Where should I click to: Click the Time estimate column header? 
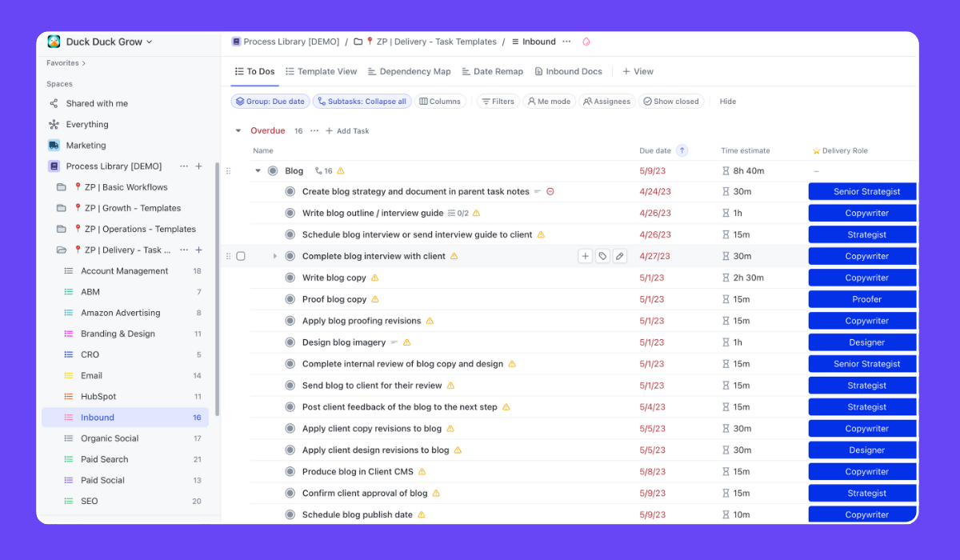point(745,150)
